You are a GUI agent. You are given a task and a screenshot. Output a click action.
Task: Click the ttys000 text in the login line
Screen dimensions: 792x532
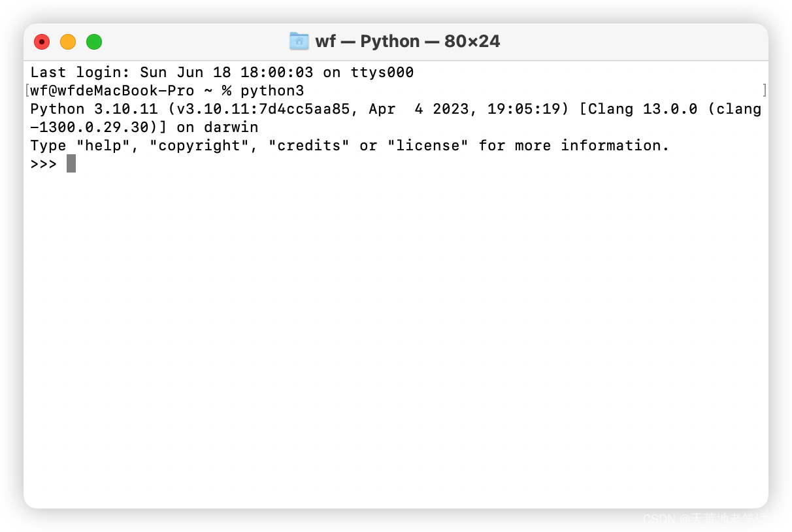(382, 72)
